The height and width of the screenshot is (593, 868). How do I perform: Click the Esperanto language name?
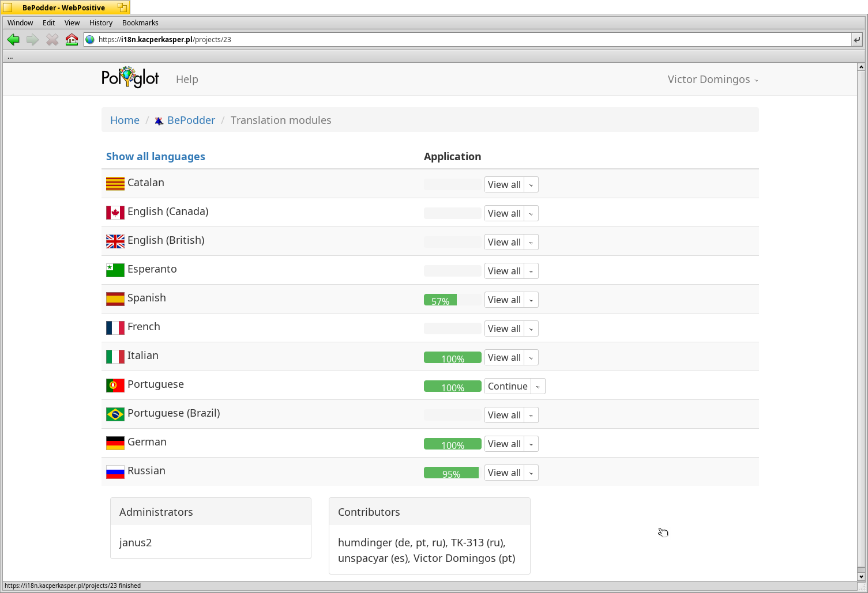click(x=152, y=269)
